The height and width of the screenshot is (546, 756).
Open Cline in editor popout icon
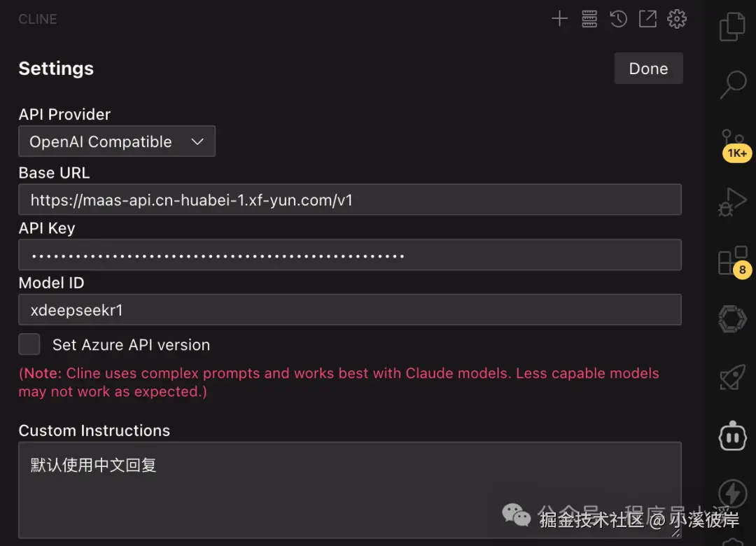click(x=647, y=19)
